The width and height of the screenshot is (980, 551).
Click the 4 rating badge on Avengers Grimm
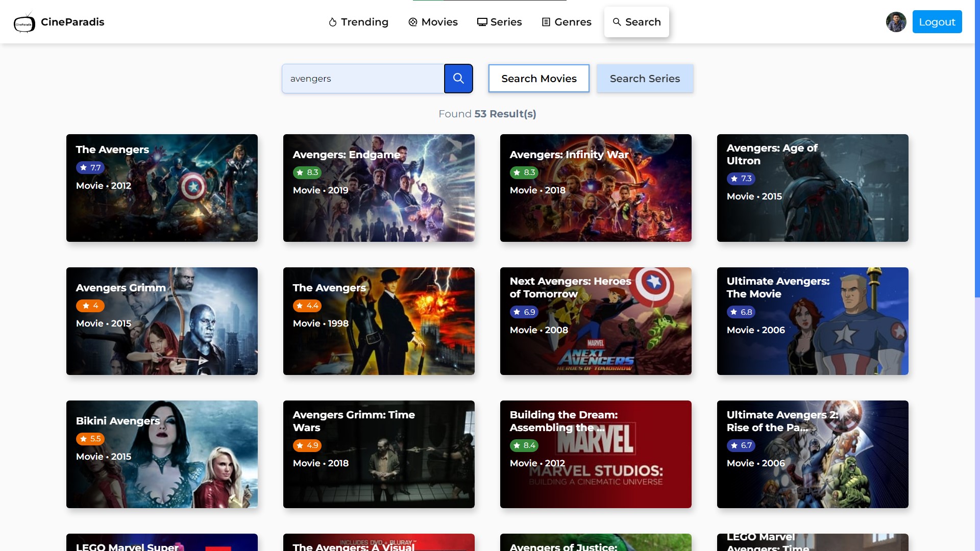(x=90, y=306)
